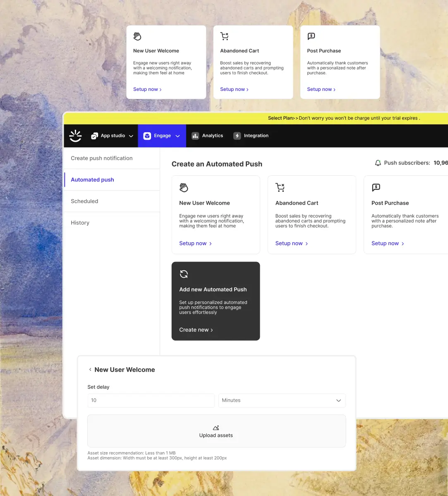Click waving hand icon in dashboard New User Welcome card

point(184,188)
